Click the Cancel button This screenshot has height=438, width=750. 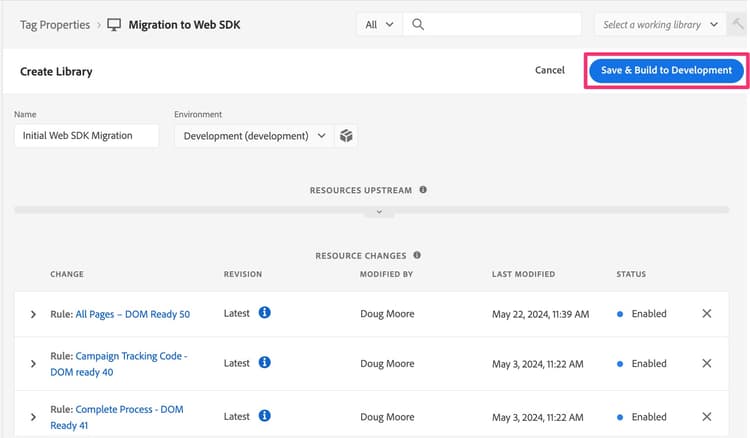point(550,70)
